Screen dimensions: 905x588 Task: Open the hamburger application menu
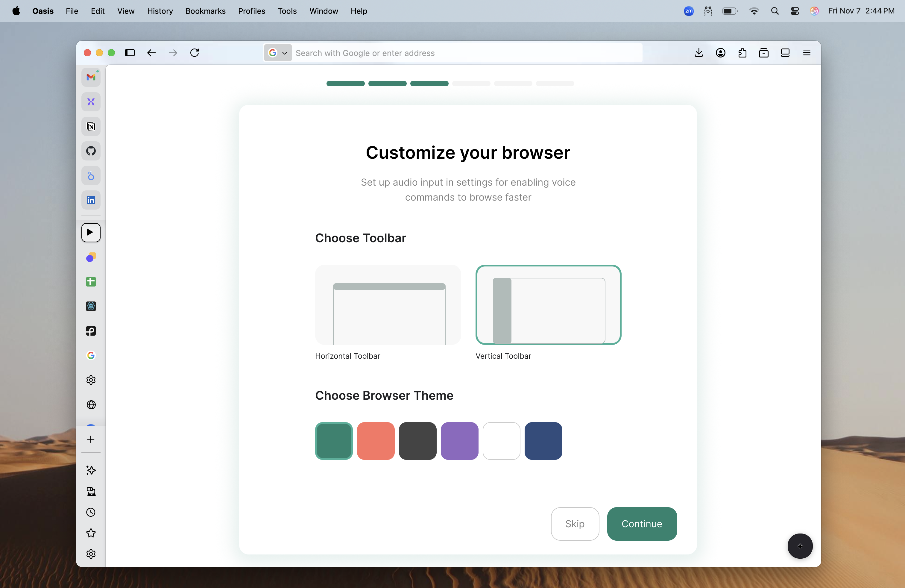[x=807, y=53]
